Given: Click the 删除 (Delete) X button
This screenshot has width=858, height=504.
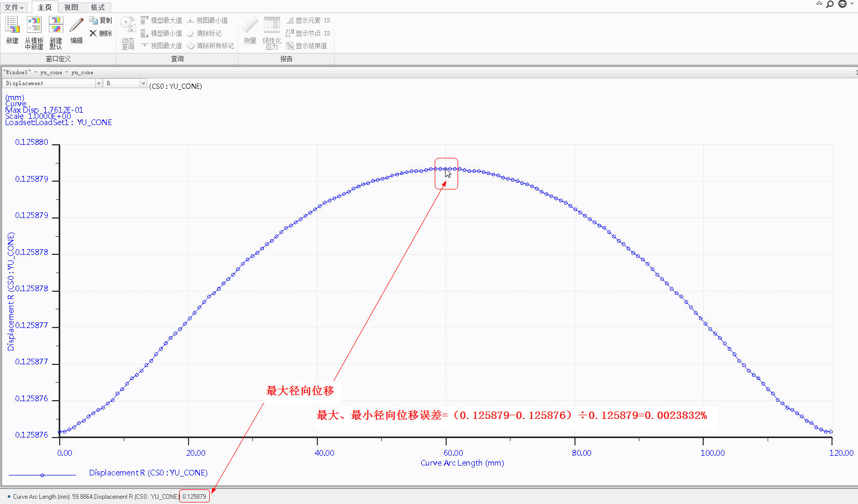Looking at the screenshot, I should tap(101, 33).
